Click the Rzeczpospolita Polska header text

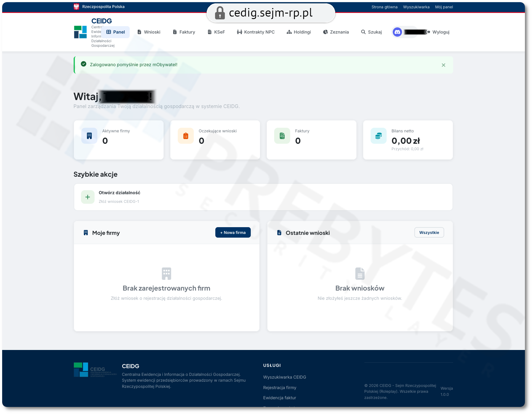click(x=104, y=7)
